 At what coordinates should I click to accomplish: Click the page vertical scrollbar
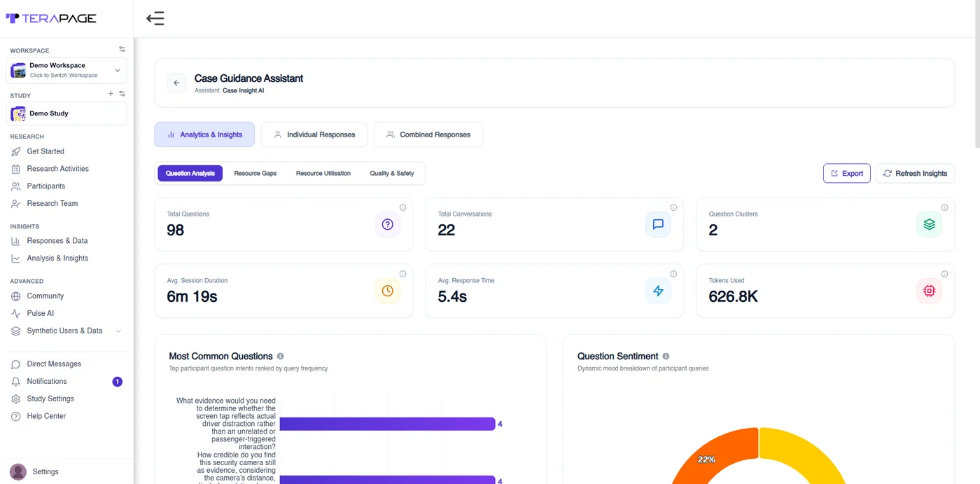pyautogui.click(x=977, y=74)
